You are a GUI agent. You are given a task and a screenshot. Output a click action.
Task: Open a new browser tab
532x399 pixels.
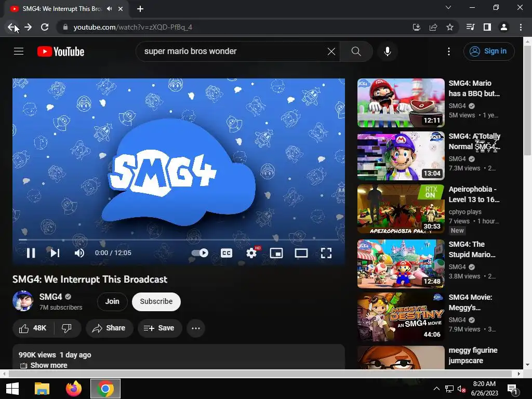point(140,9)
